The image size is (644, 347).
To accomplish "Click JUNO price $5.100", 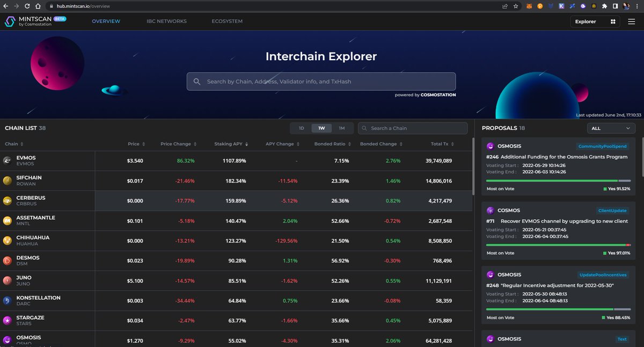I will (135, 280).
